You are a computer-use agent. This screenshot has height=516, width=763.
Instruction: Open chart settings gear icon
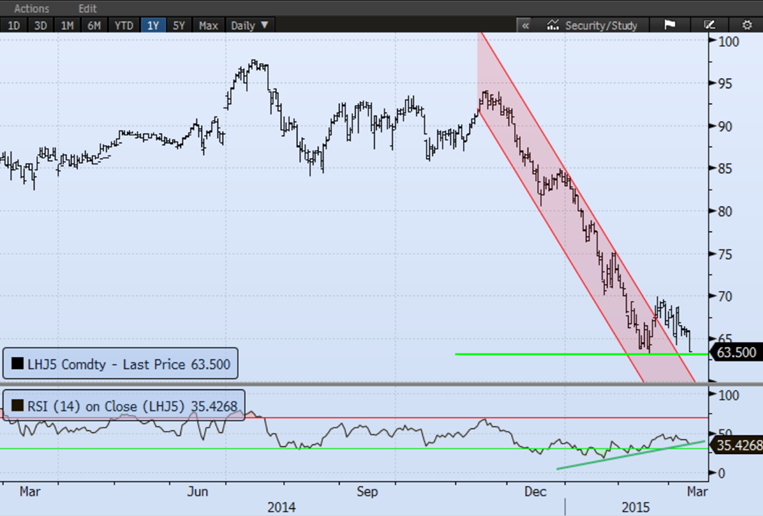(x=746, y=24)
